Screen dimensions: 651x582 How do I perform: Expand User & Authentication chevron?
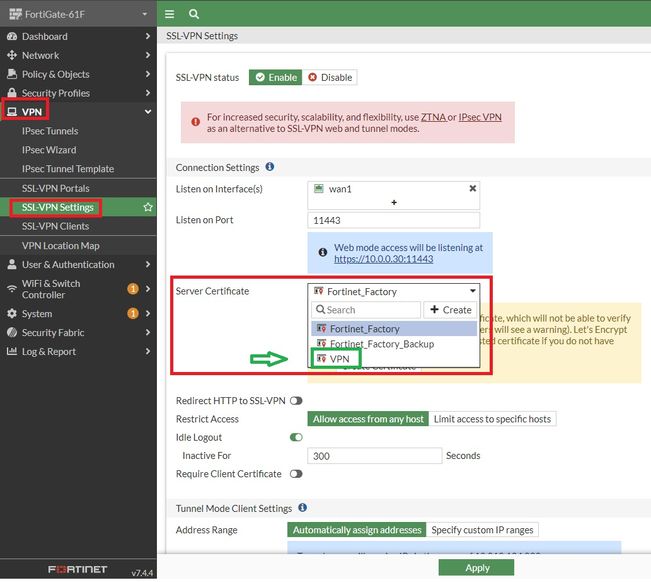pyautogui.click(x=148, y=264)
